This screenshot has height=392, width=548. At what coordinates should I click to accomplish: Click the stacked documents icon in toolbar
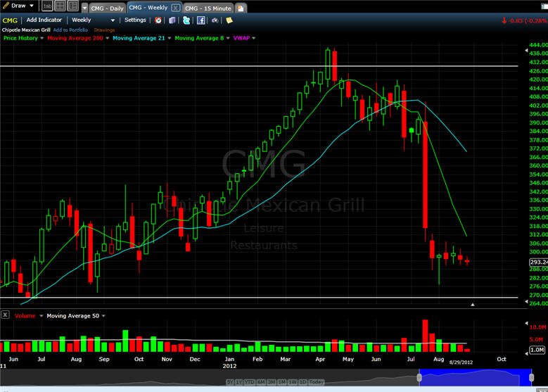tap(172, 20)
